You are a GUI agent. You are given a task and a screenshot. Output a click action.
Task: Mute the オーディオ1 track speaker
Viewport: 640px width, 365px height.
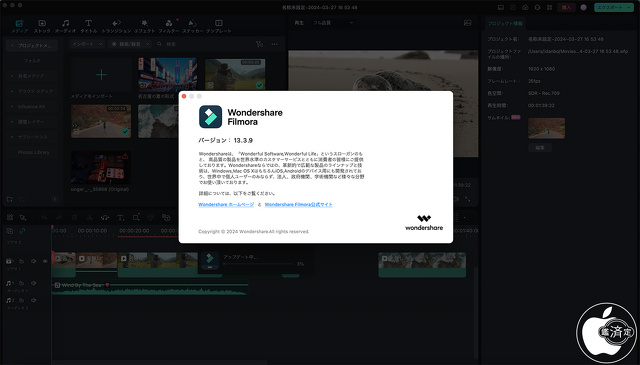tap(33, 283)
